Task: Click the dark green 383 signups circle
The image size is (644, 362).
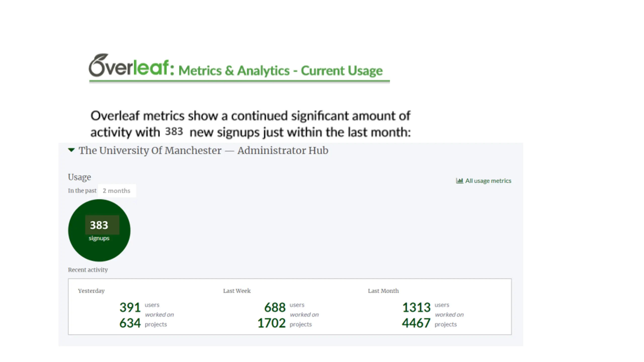Action: [x=99, y=230]
